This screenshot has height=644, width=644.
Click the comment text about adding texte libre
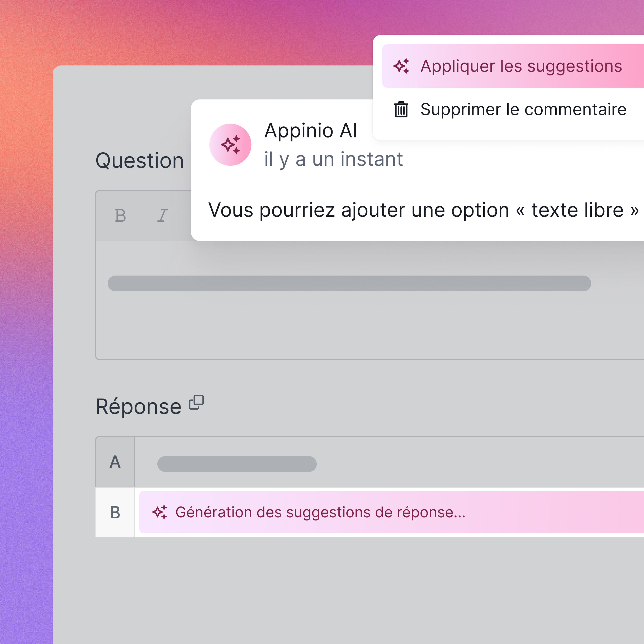point(423,210)
